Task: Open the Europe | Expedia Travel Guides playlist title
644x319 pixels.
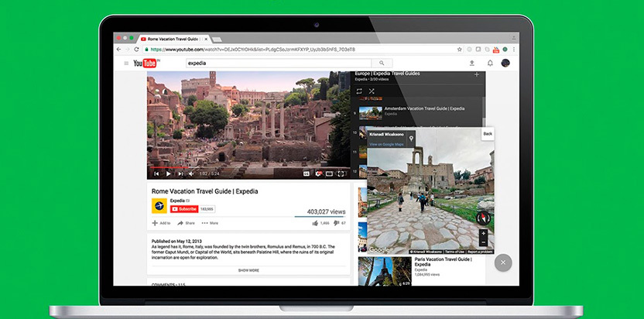Action: pos(387,74)
